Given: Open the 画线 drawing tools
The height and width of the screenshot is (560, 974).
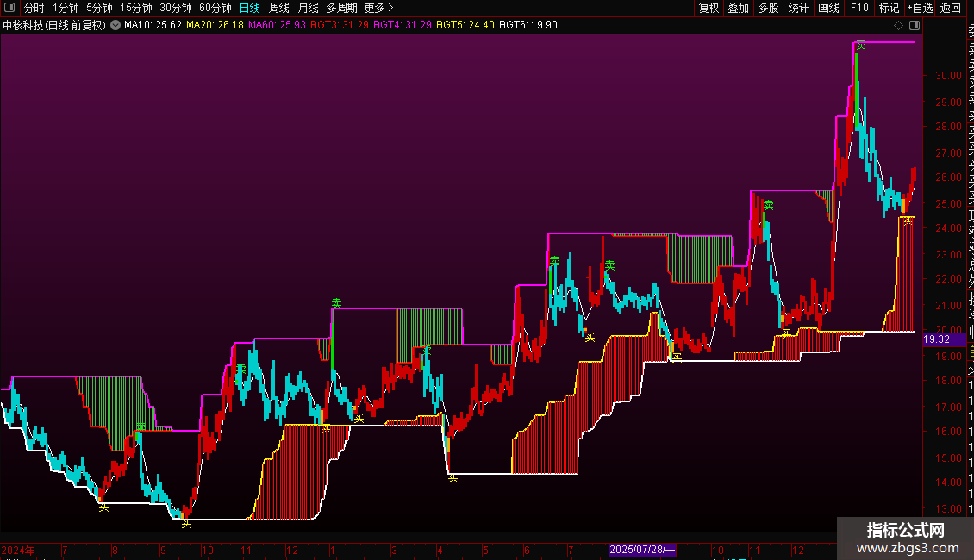Looking at the screenshot, I should [x=828, y=8].
